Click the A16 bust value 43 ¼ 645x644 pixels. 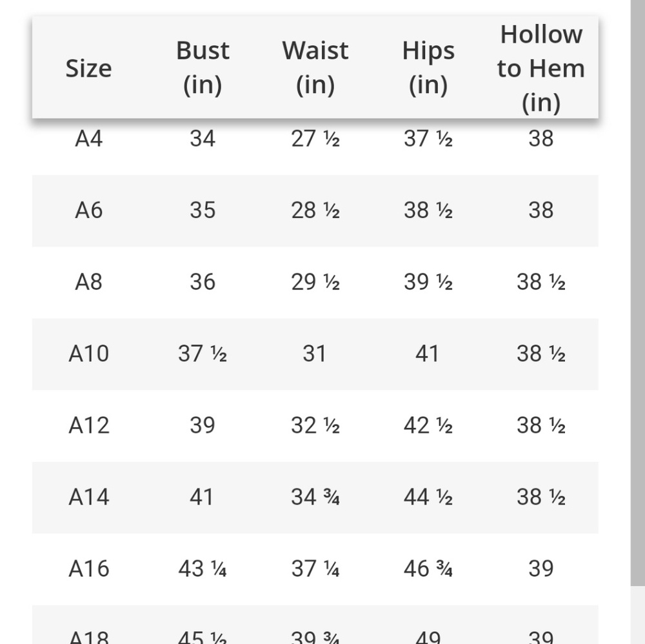click(x=203, y=569)
